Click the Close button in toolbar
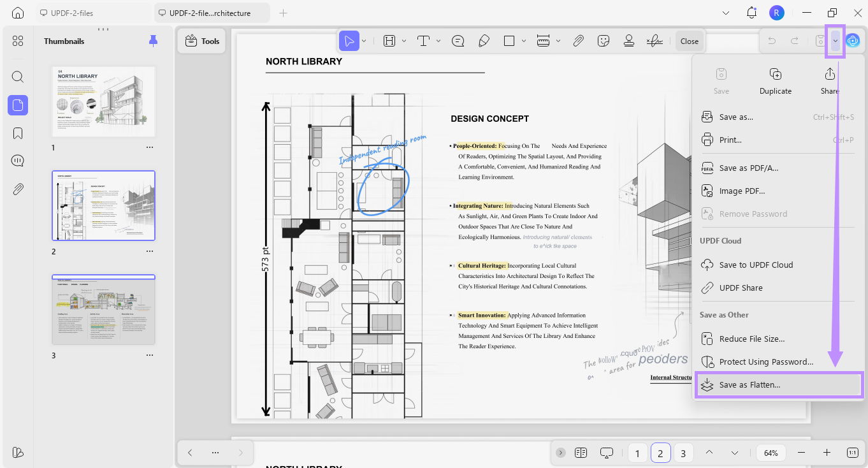This screenshot has height=468, width=868. (x=689, y=41)
